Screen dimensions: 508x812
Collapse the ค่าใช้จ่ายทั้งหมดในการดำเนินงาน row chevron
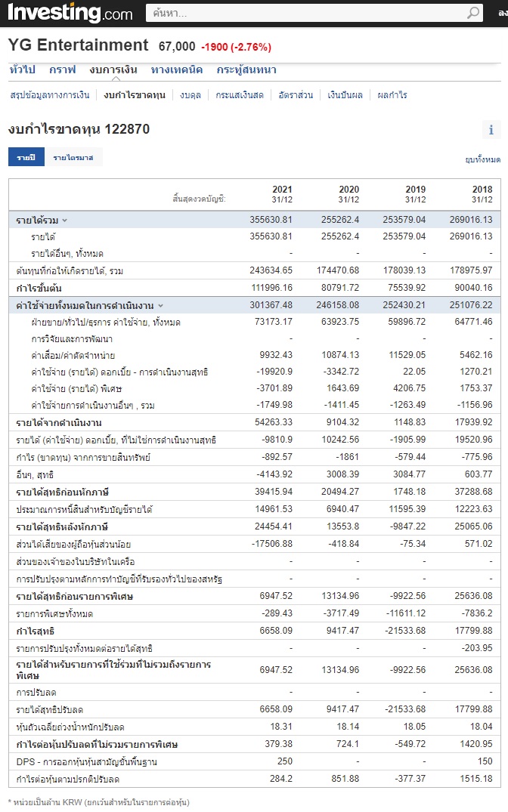point(161,305)
